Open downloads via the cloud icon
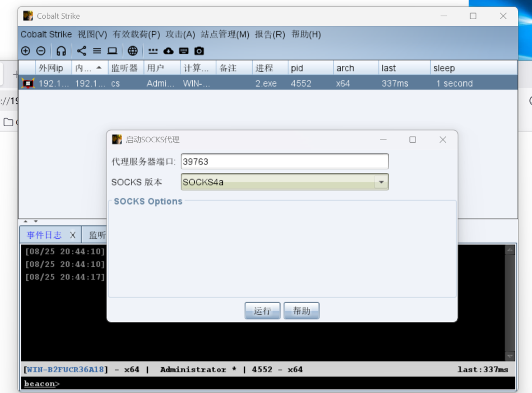Image resolution: width=532 pixels, height=393 pixels. 168,51
